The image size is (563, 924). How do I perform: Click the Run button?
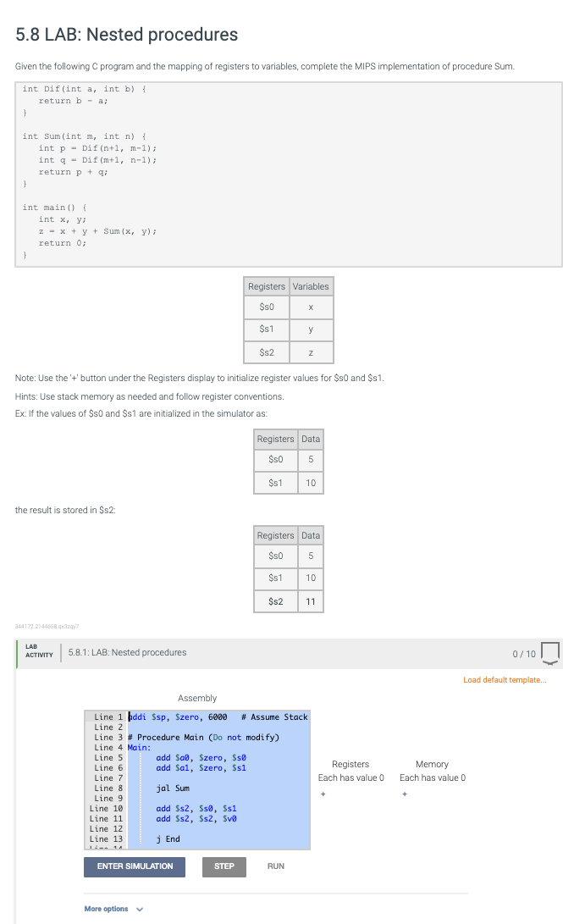click(276, 866)
